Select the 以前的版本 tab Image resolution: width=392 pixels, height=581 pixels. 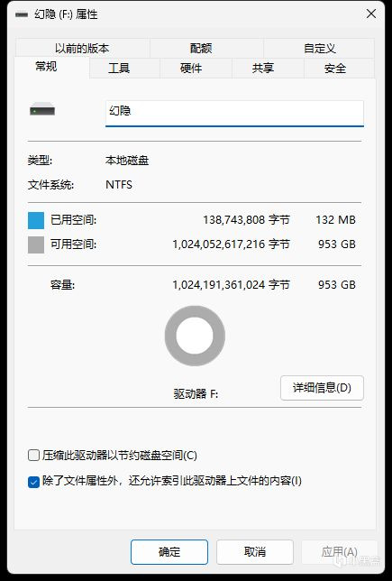pyautogui.click(x=82, y=48)
